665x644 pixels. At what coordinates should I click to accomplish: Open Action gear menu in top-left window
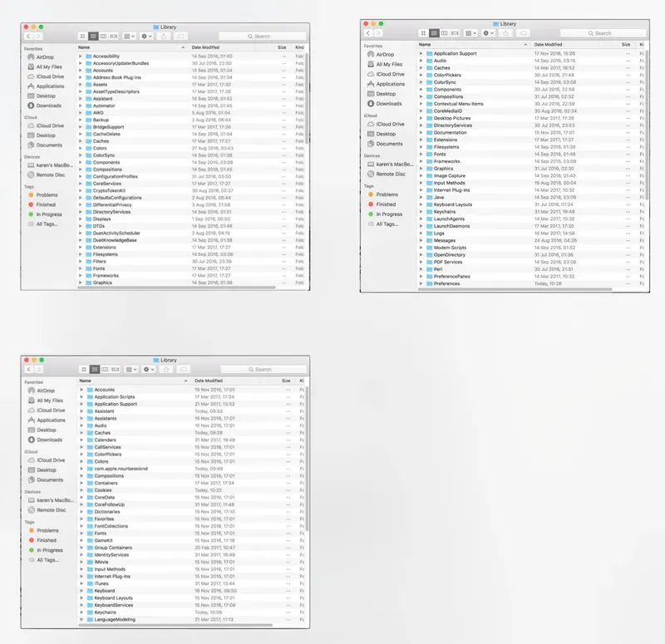point(146,37)
